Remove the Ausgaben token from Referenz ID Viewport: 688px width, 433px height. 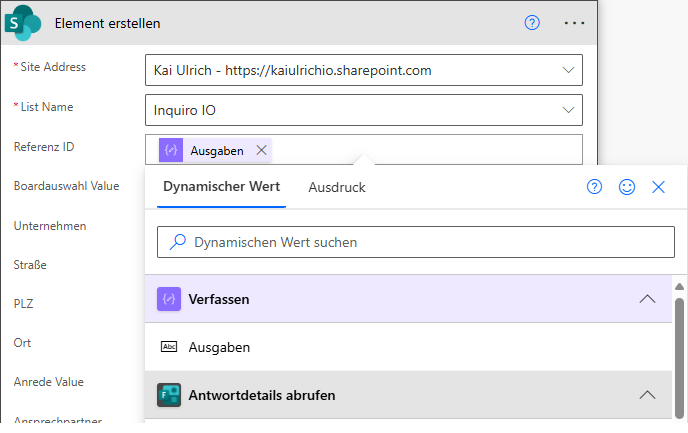coord(262,150)
